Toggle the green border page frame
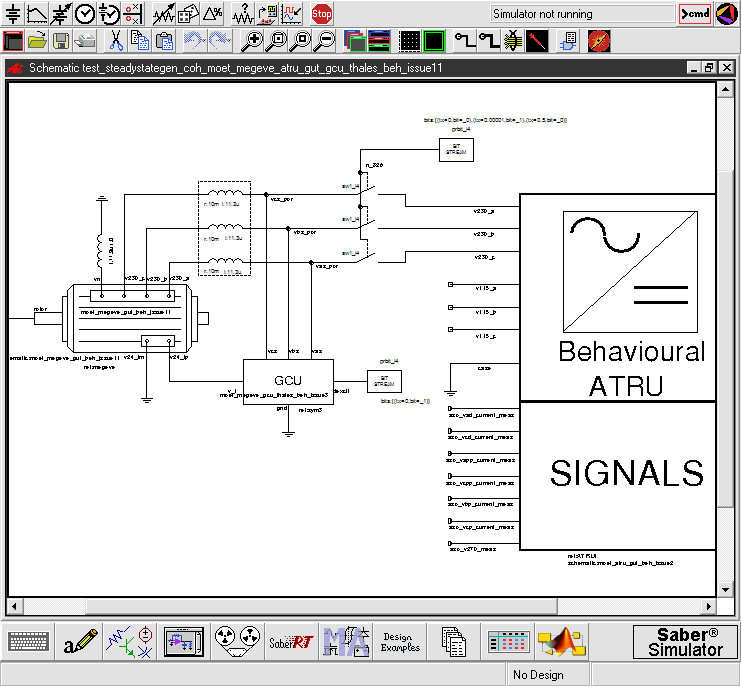 coord(434,41)
